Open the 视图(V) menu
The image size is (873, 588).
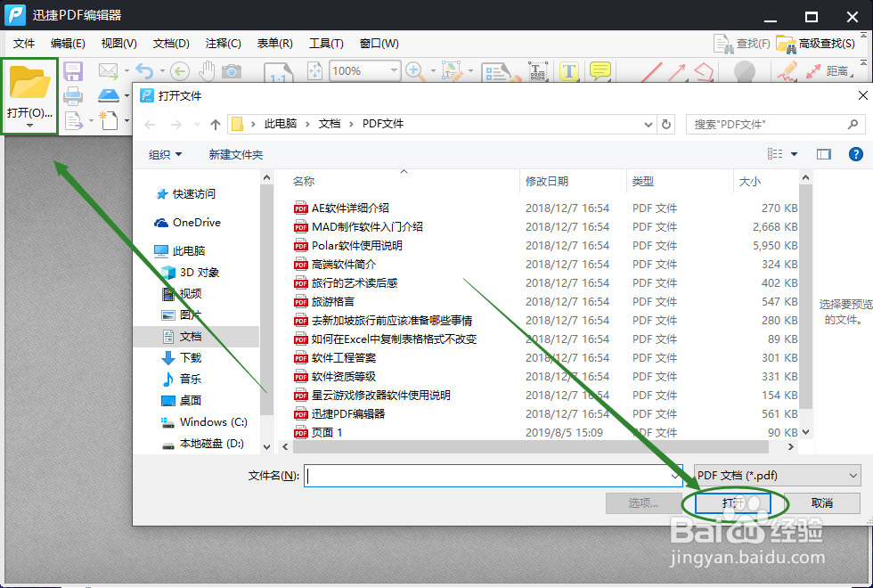[x=119, y=44]
